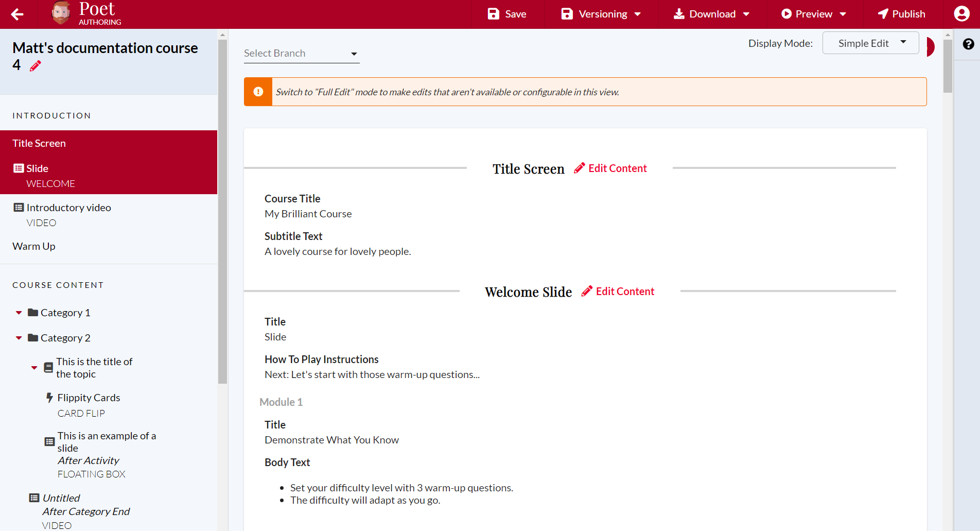Open the Preview menu
Image resolution: width=980 pixels, height=531 pixels.
point(813,14)
